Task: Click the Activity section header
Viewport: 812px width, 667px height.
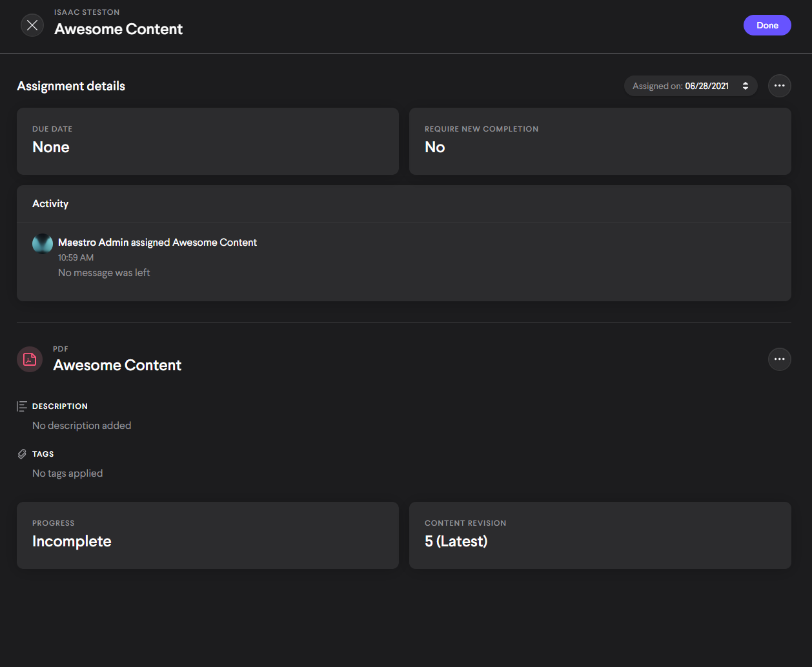Action: point(50,204)
